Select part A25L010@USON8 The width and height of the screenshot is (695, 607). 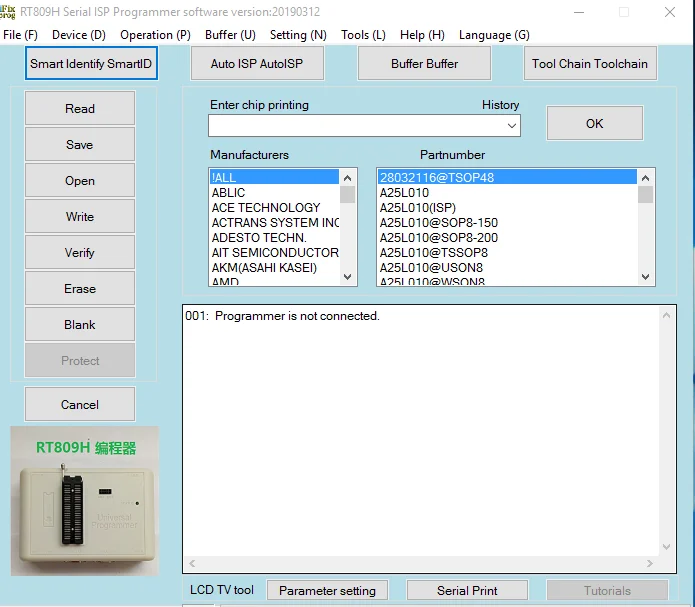click(508, 268)
